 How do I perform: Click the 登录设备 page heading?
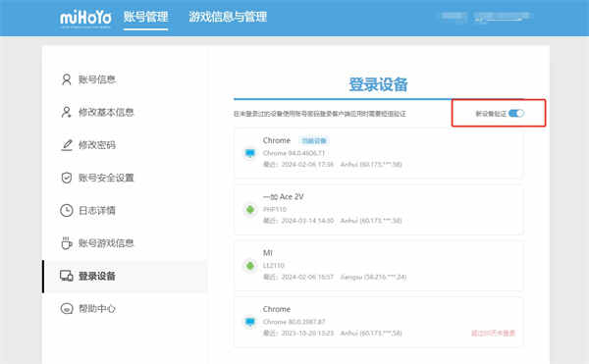click(378, 84)
